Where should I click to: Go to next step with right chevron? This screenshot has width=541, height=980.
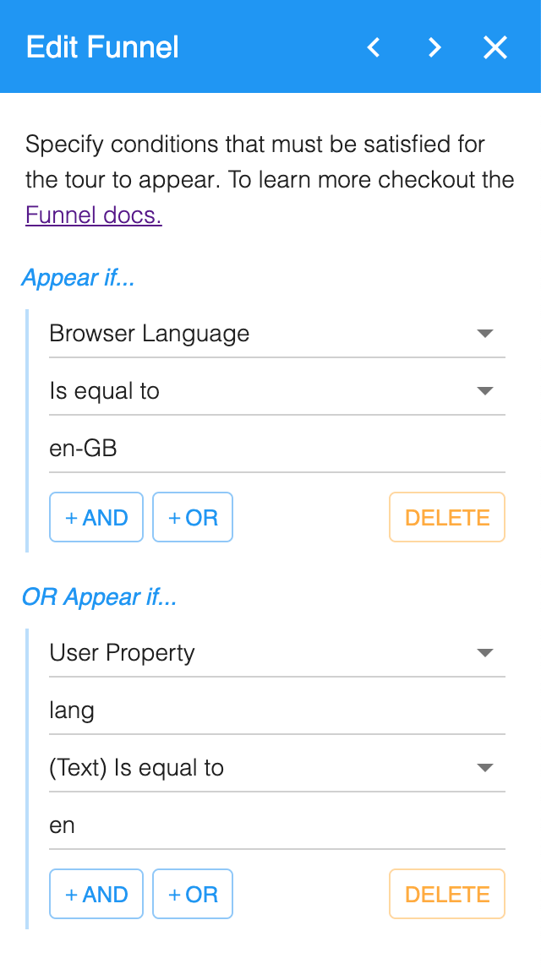[434, 47]
